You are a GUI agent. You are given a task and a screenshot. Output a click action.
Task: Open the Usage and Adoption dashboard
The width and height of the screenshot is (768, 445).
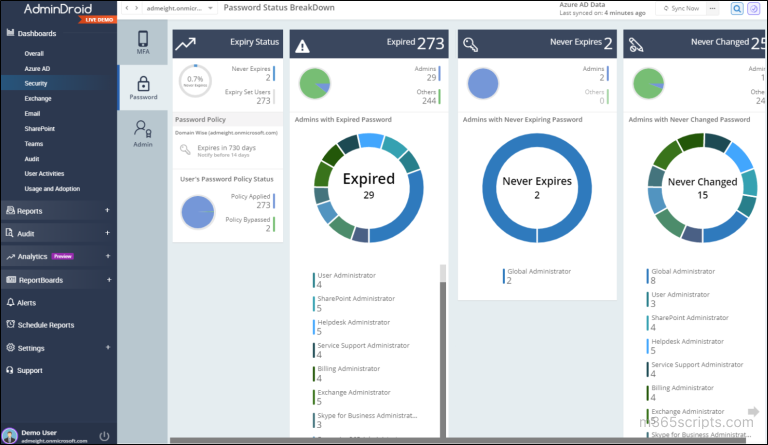[x=52, y=188]
